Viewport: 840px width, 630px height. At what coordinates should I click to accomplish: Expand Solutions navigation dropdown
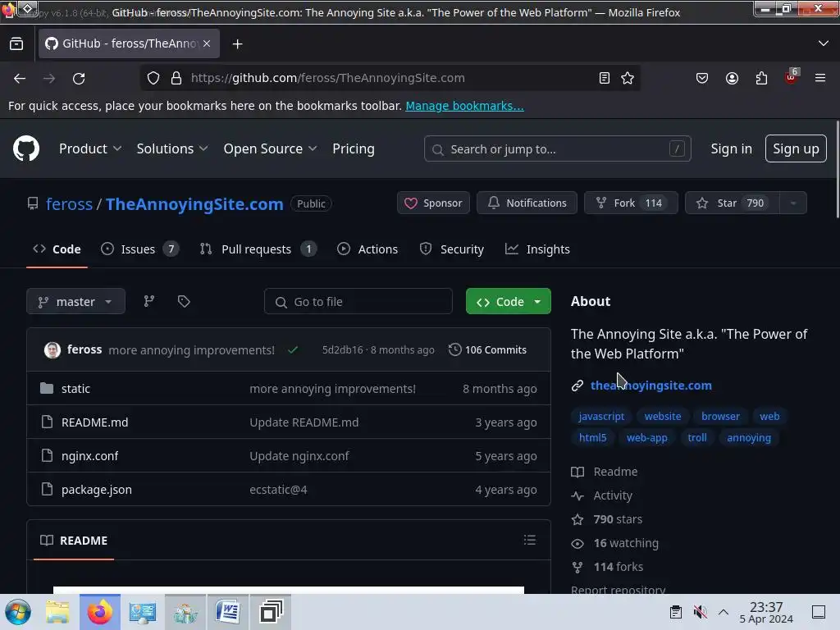click(172, 149)
